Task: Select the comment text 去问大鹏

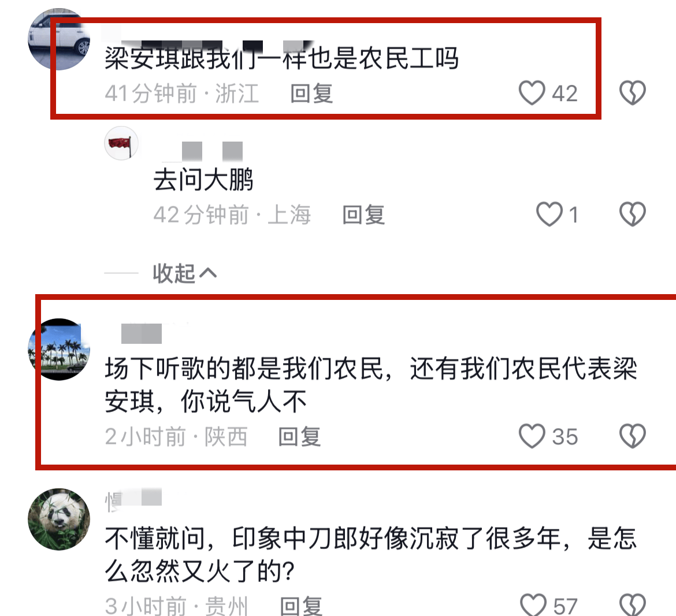Action: point(203,179)
